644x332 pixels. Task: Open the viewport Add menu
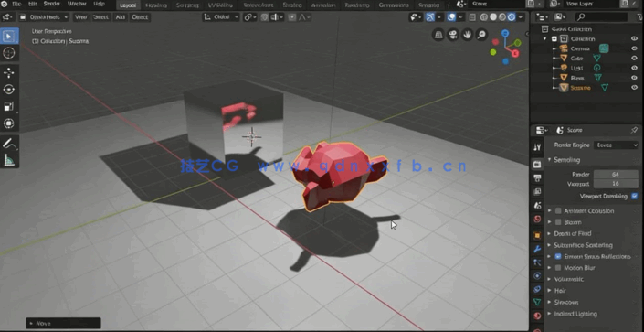pos(121,17)
